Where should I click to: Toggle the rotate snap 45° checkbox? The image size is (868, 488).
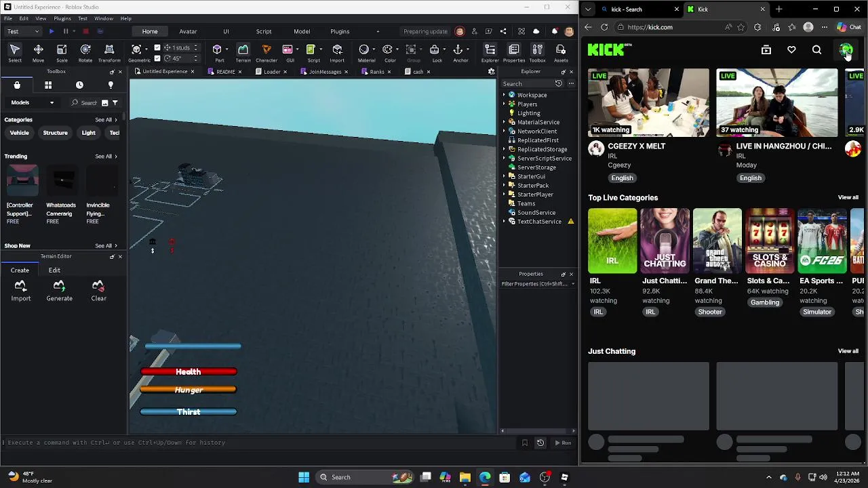click(157, 58)
